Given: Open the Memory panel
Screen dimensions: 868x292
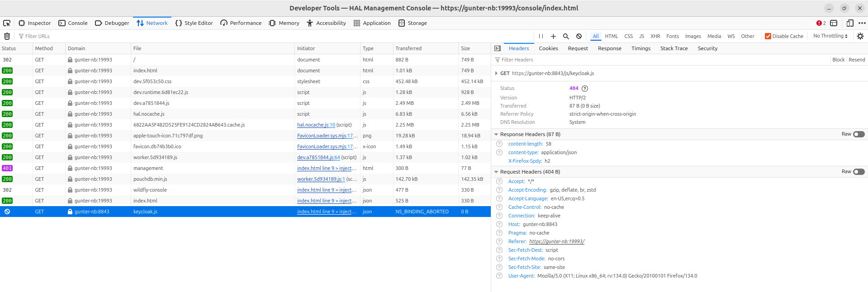Looking at the screenshot, I should 284,23.
